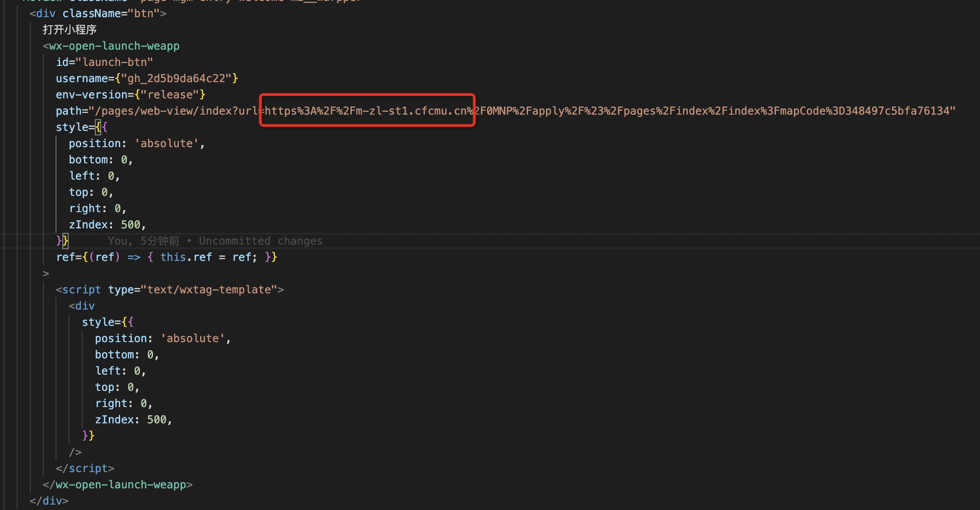Click the final closing </div> tag
Image resolution: width=980 pixels, height=510 pixels.
tap(49, 501)
